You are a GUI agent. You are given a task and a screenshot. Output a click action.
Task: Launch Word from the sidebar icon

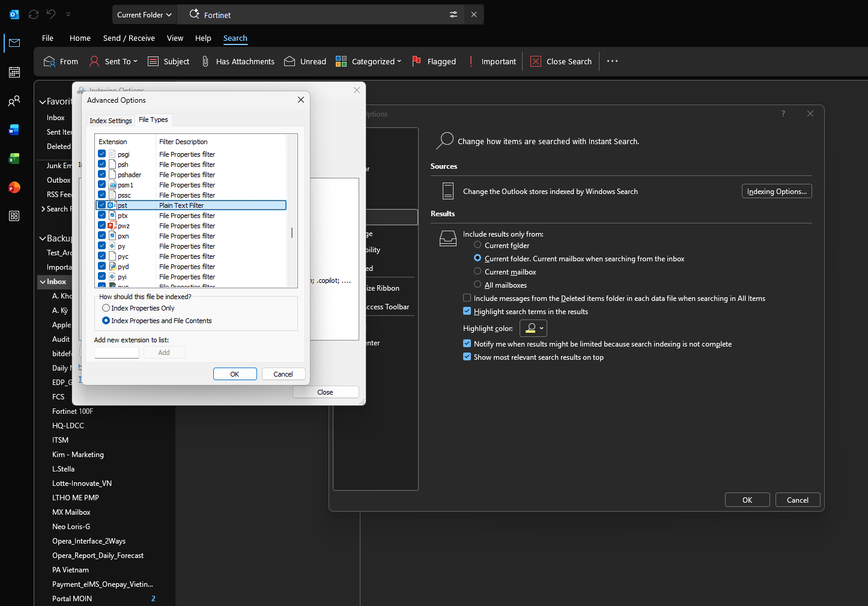14,130
